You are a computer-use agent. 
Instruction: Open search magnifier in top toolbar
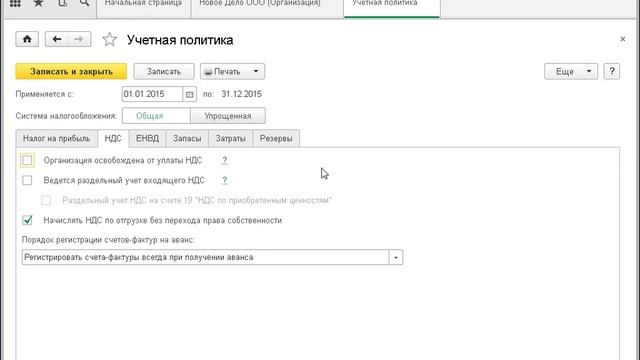coord(84,3)
